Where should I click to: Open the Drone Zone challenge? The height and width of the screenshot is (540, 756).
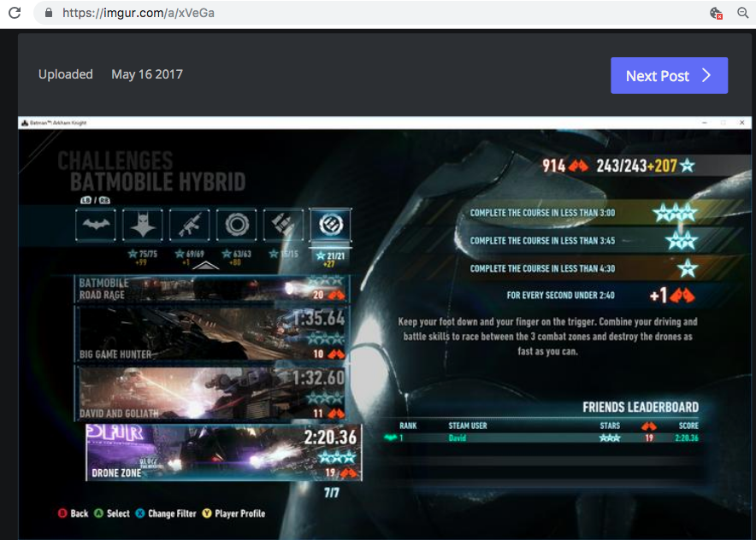pos(224,452)
